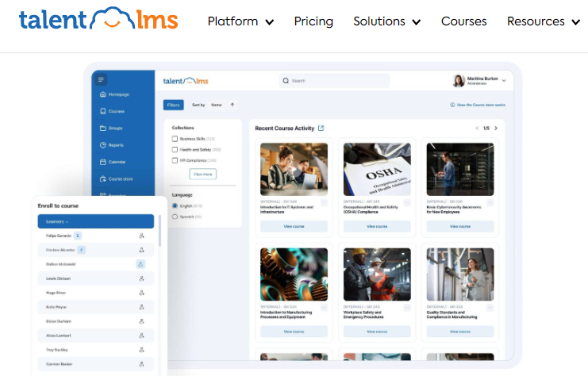
Task: Click the Filters button
Action: coord(173,105)
